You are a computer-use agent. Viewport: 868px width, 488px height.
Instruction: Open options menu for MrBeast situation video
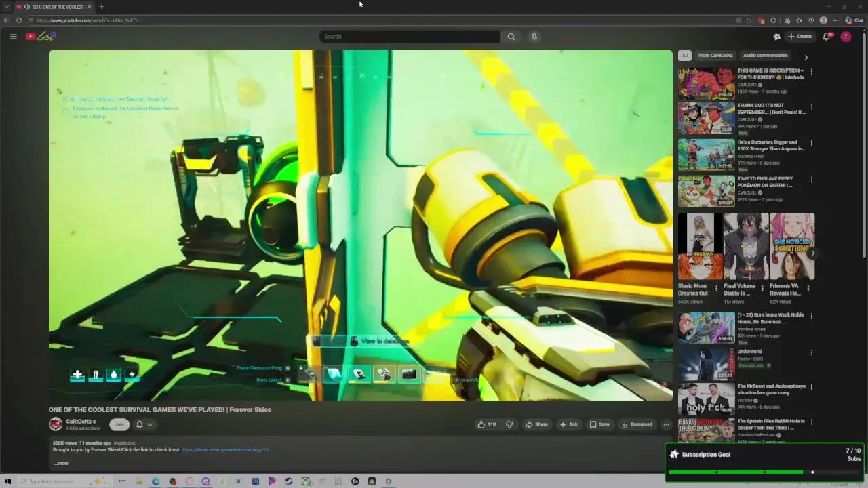click(x=812, y=388)
